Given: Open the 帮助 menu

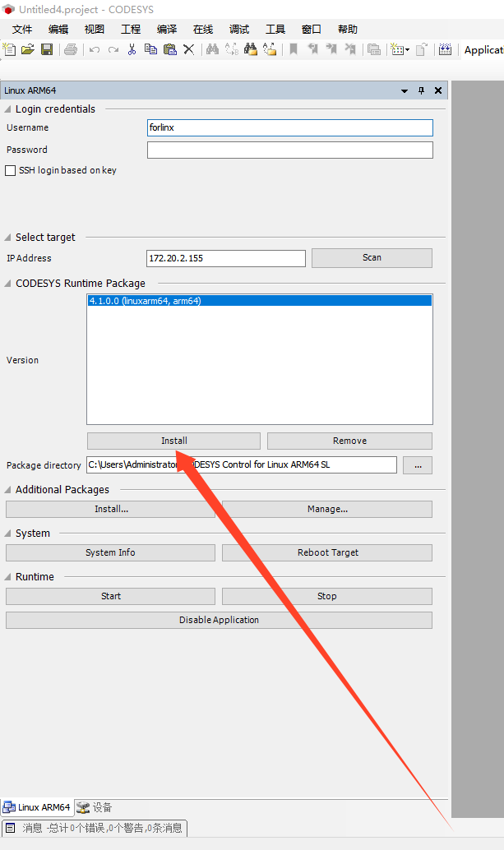Looking at the screenshot, I should (x=348, y=30).
